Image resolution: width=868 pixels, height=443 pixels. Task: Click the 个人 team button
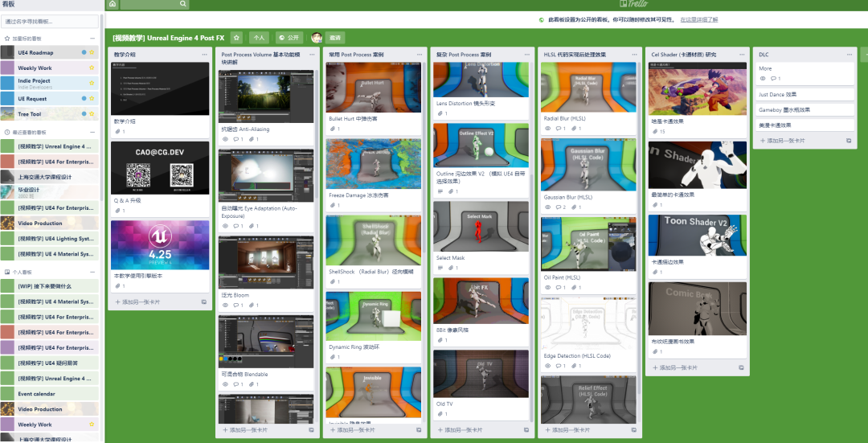tap(259, 38)
